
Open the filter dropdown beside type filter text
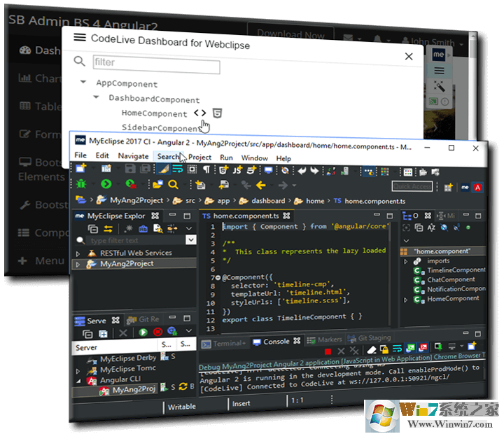tap(191, 240)
